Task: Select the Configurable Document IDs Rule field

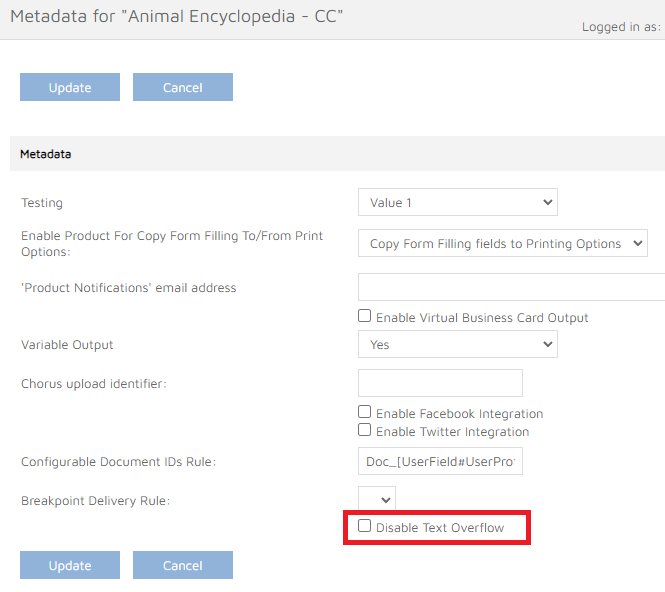Action: click(440, 462)
